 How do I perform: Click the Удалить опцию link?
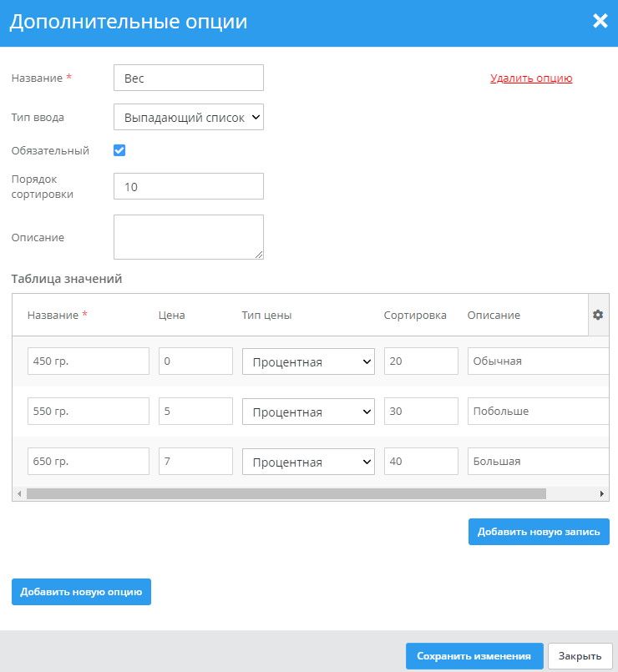(x=531, y=78)
